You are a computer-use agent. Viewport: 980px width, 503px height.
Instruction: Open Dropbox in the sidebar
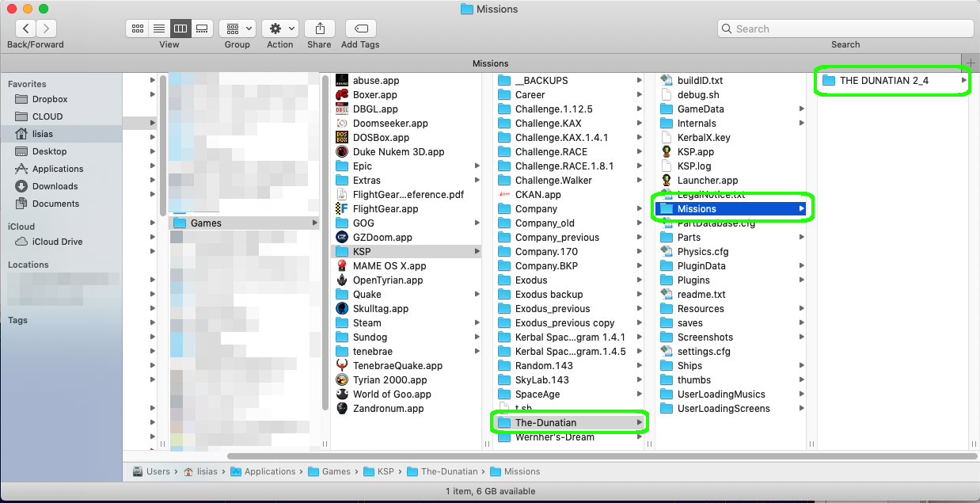click(x=50, y=99)
